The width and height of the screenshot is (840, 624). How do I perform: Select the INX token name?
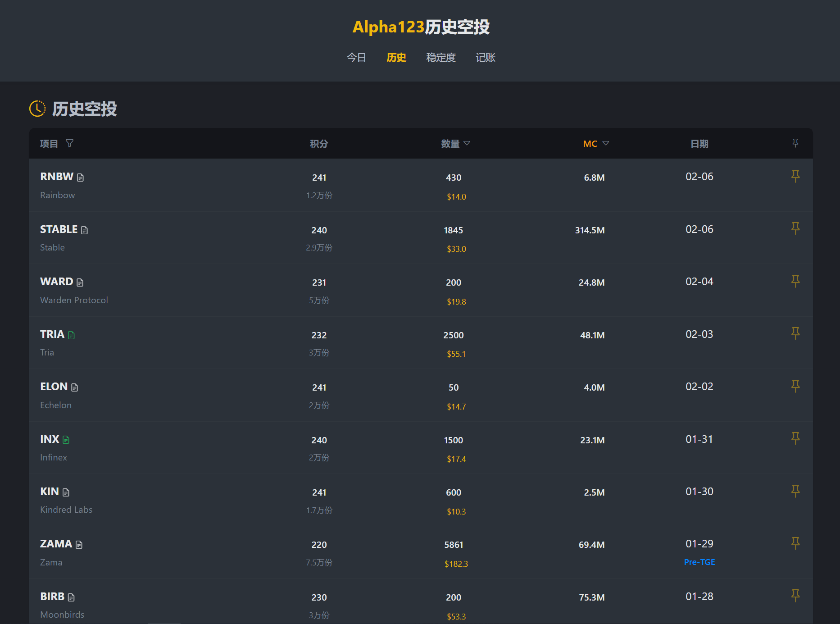coord(50,439)
